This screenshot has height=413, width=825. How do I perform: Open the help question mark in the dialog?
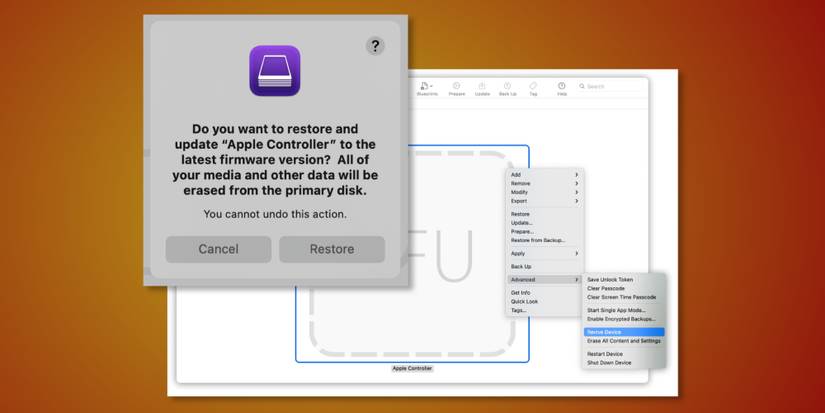point(375,46)
